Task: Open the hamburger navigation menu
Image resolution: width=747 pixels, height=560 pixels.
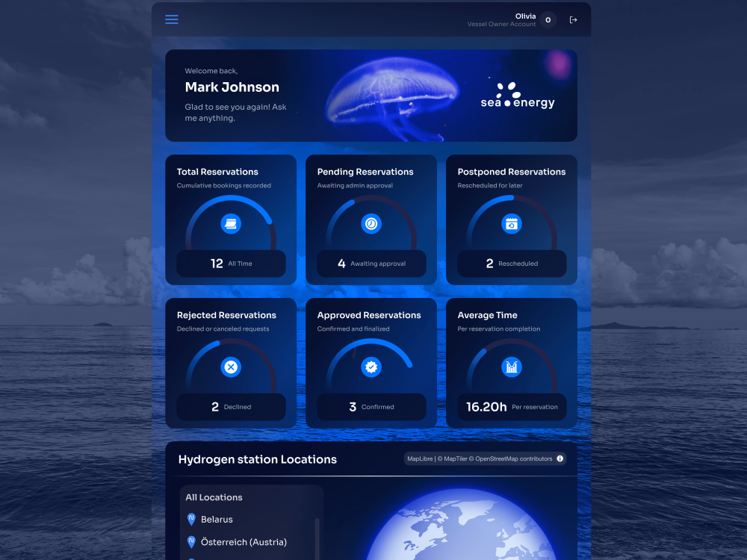Action: pyautogui.click(x=172, y=19)
